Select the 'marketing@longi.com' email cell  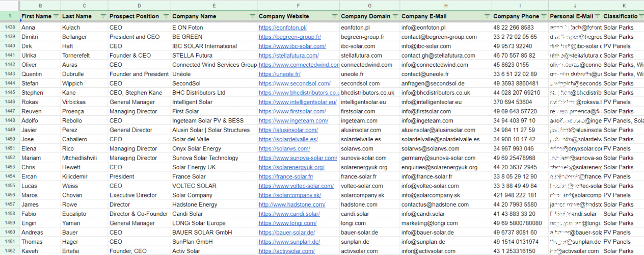point(446,223)
